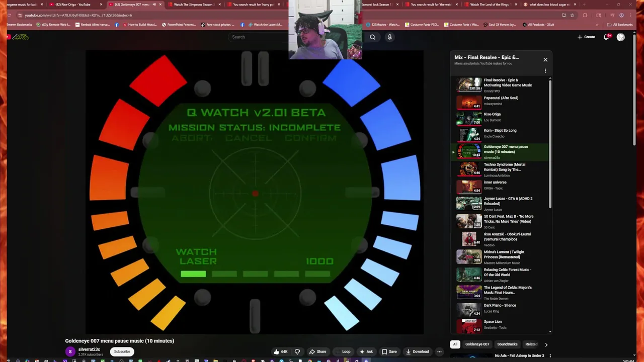Close the Mix playlist panel
Viewport: 644px width, 362px height.
point(545,60)
